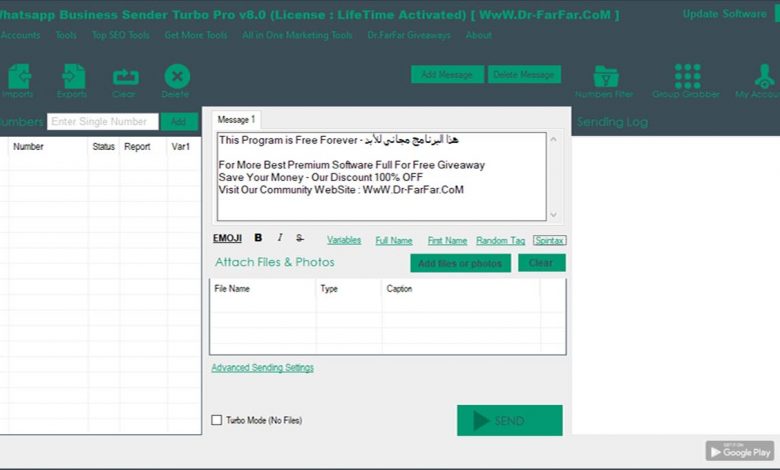This screenshot has width=780, height=470.
Task: Click inside the message text area
Action: pyautogui.click(x=382, y=177)
